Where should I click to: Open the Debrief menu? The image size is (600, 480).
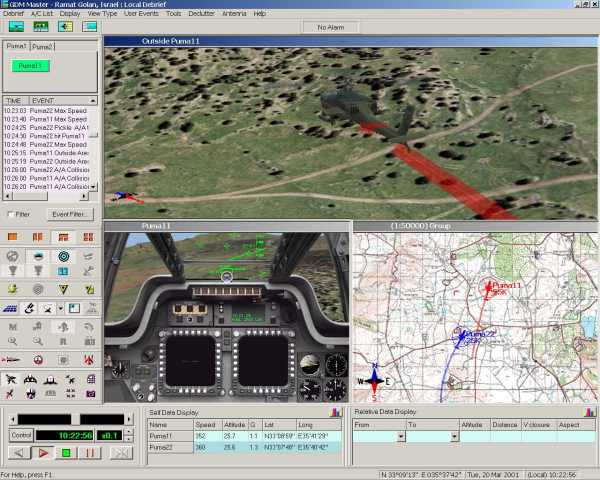click(x=14, y=14)
